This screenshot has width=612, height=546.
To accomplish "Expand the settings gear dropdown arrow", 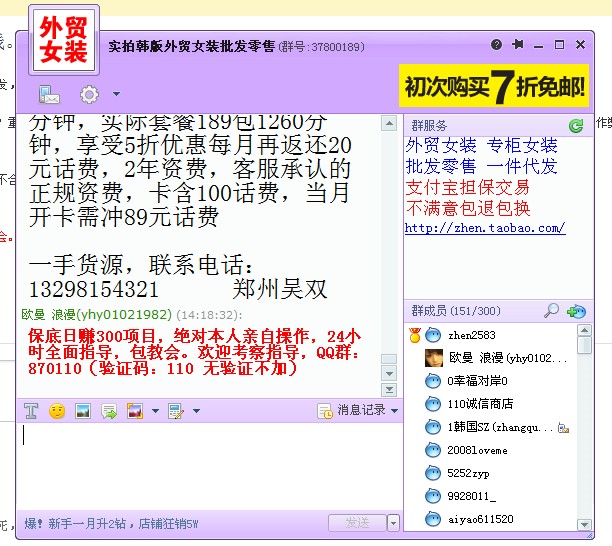I will 116,94.
